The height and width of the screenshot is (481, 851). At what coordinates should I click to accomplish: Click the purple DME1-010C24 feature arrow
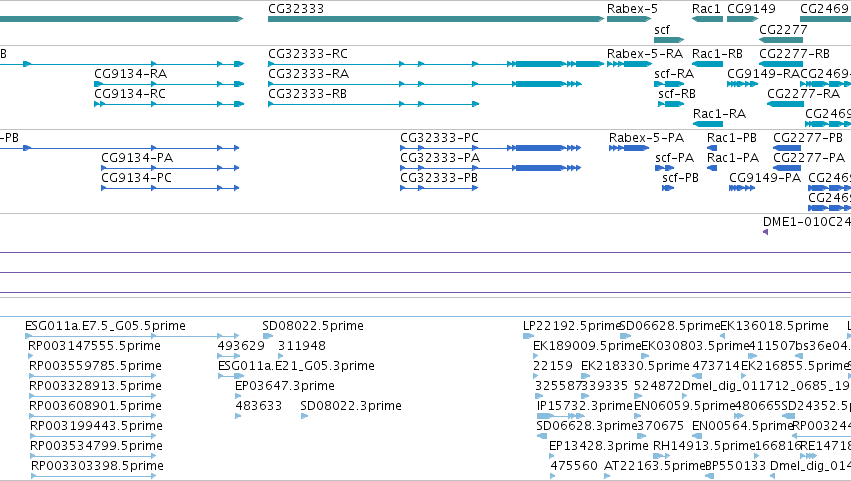[765, 232]
